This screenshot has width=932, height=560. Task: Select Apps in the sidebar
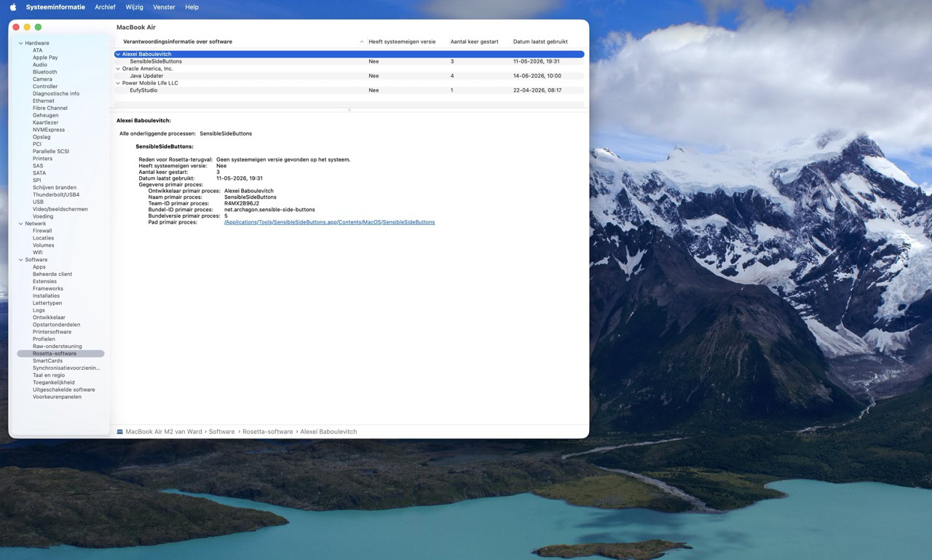click(39, 267)
